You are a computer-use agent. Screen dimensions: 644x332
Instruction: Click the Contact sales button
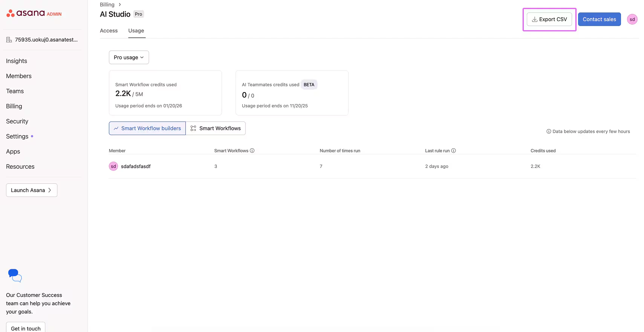pos(599,19)
